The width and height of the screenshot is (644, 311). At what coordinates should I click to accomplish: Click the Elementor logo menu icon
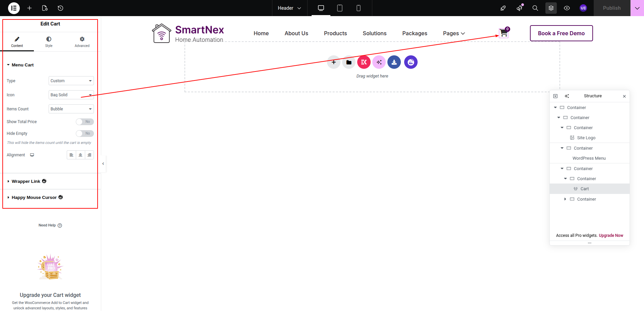click(14, 8)
